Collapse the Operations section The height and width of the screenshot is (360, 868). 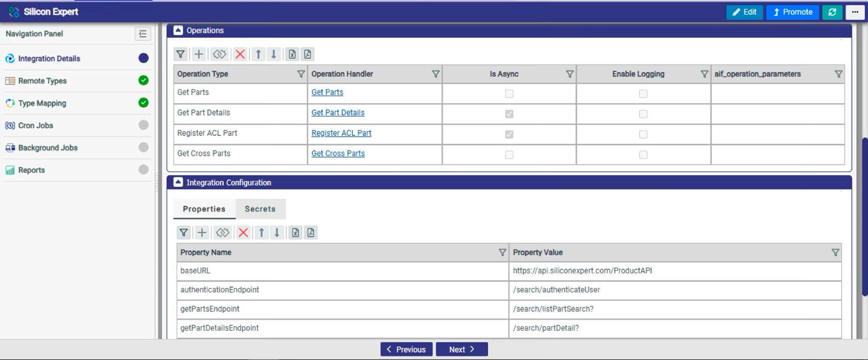coord(178,30)
